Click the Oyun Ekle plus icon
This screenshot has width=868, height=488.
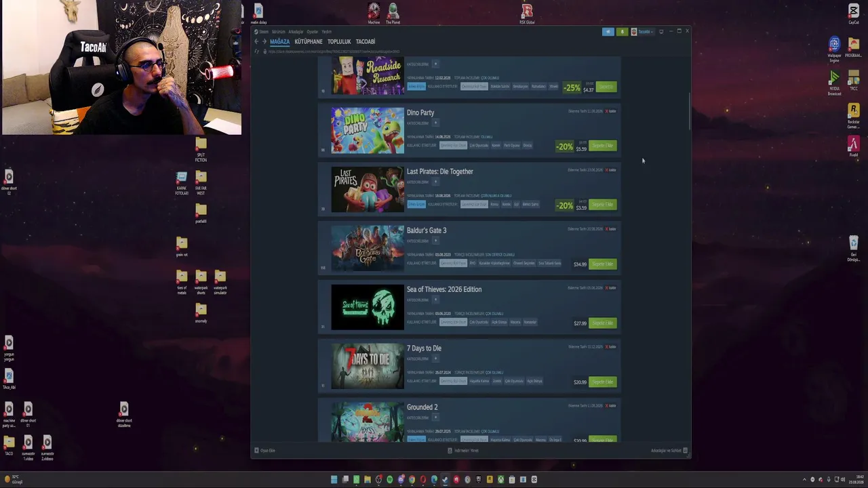pyautogui.click(x=256, y=451)
